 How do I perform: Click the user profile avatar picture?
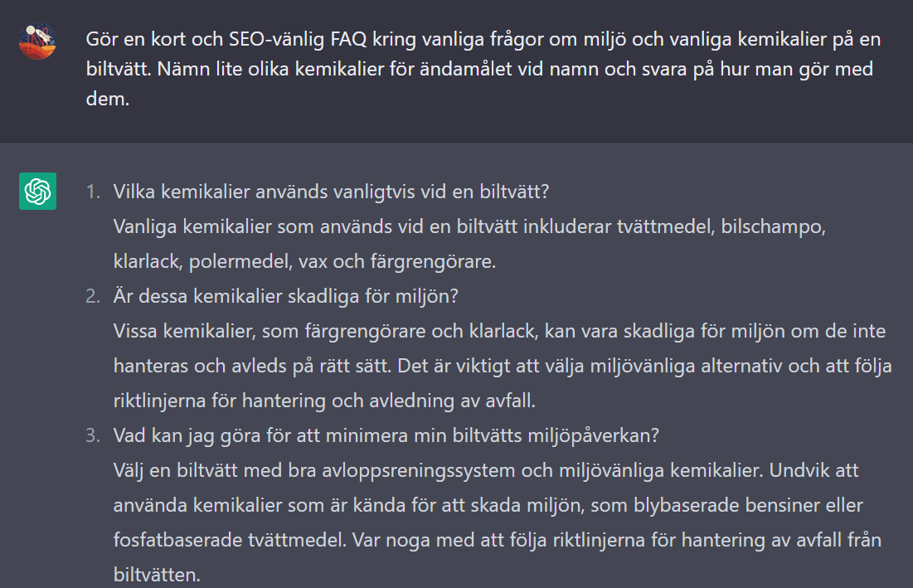[x=37, y=41]
